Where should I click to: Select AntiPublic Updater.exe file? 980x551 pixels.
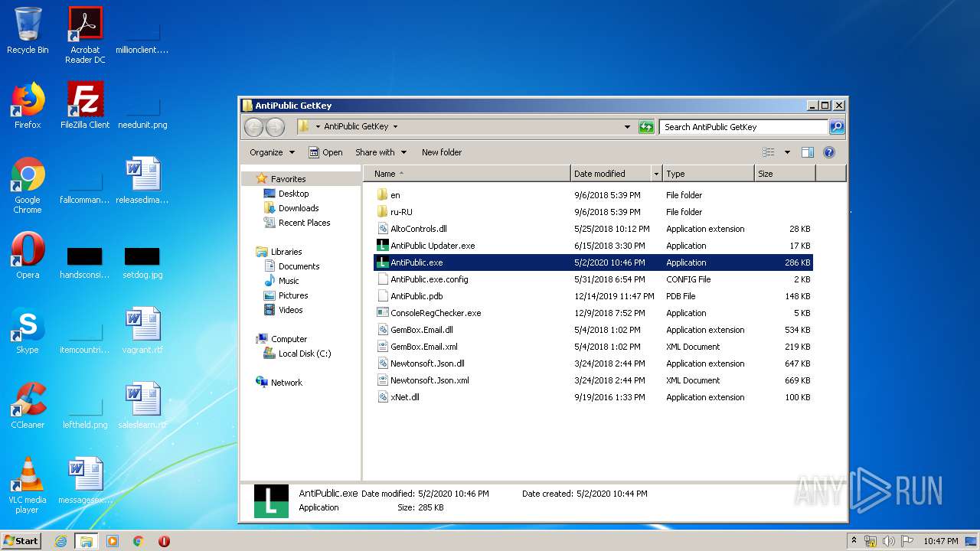coord(593,246)
